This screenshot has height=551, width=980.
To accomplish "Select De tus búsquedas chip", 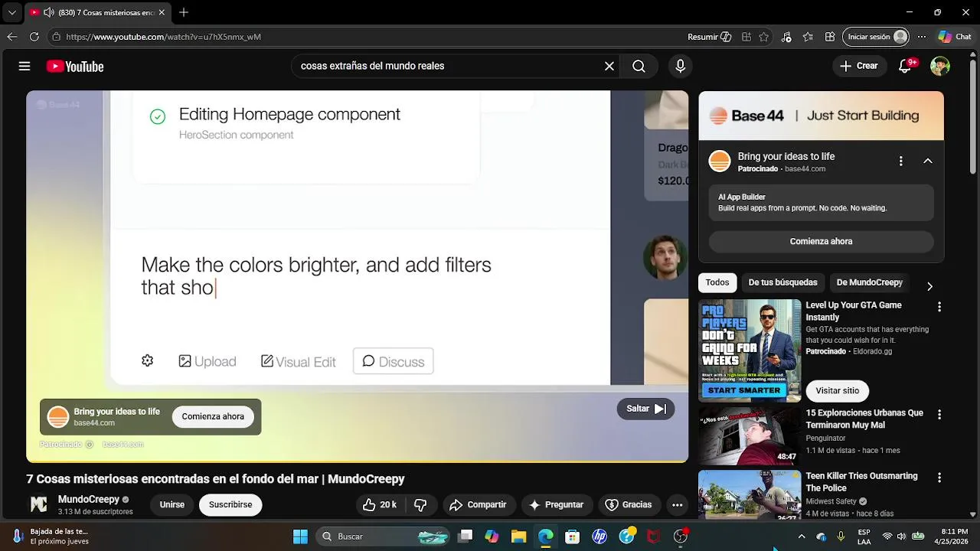I will [x=782, y=282].
